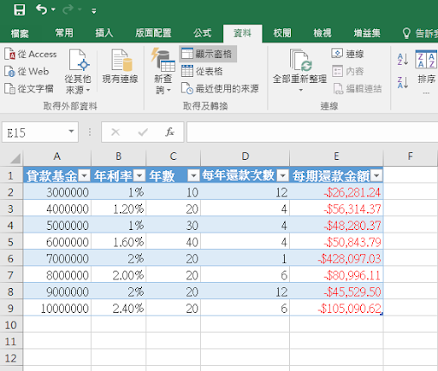
Task: Import data 從 Access
Action: pyautogui.click(x=30, y=54)
